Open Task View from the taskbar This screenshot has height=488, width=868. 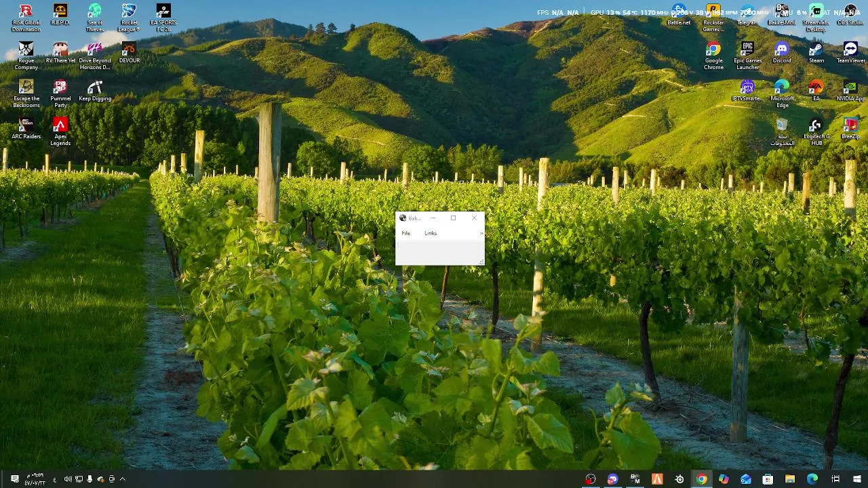point(835,479)
